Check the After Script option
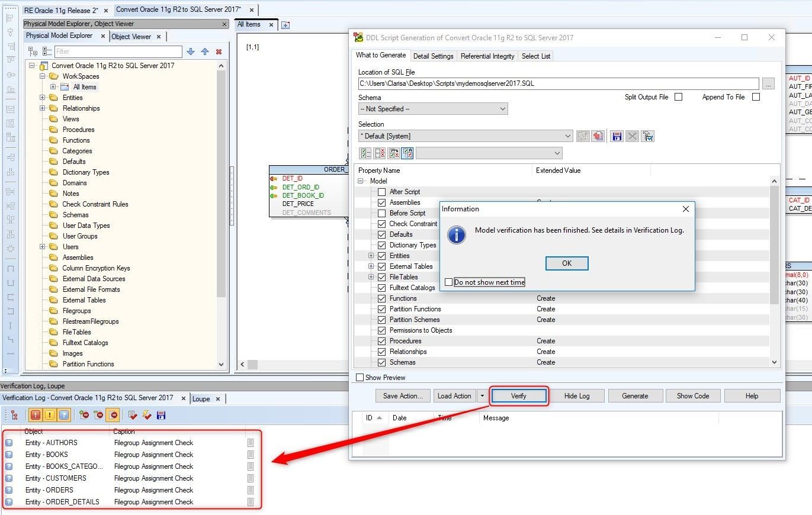This screenshot has height=515, width=812. pyautogui.click(x=382, y=192)
